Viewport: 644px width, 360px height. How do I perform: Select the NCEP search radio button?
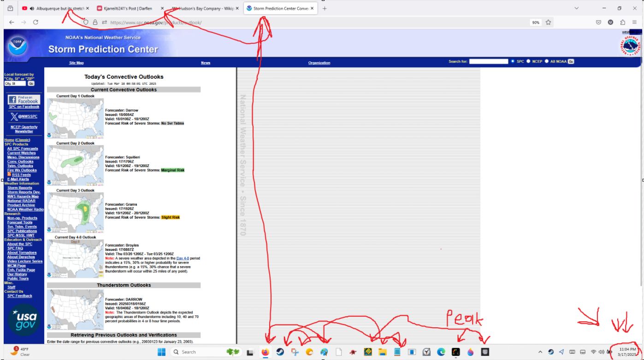pyautogui.click(x=529, y=61)
